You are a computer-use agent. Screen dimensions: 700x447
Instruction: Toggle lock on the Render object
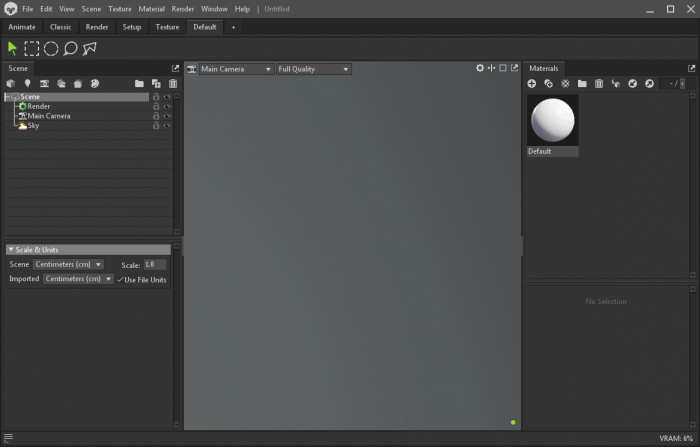[156, 106]
